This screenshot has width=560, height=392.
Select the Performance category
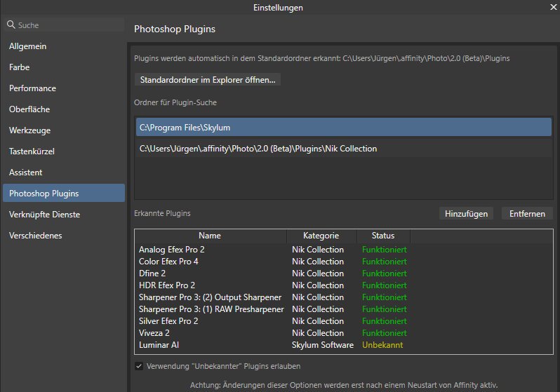click(32, 88)
